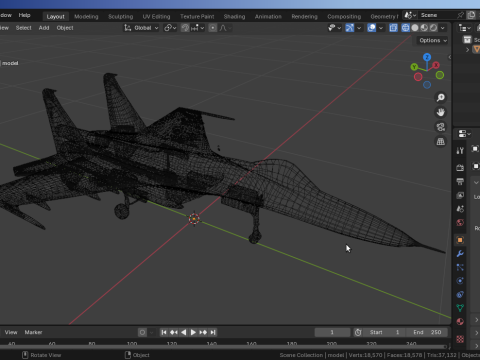The width and height of the screenshot is (480, 360).
Task: Select material preview shading
Action: pyautogui.click(x=424, y=28)
